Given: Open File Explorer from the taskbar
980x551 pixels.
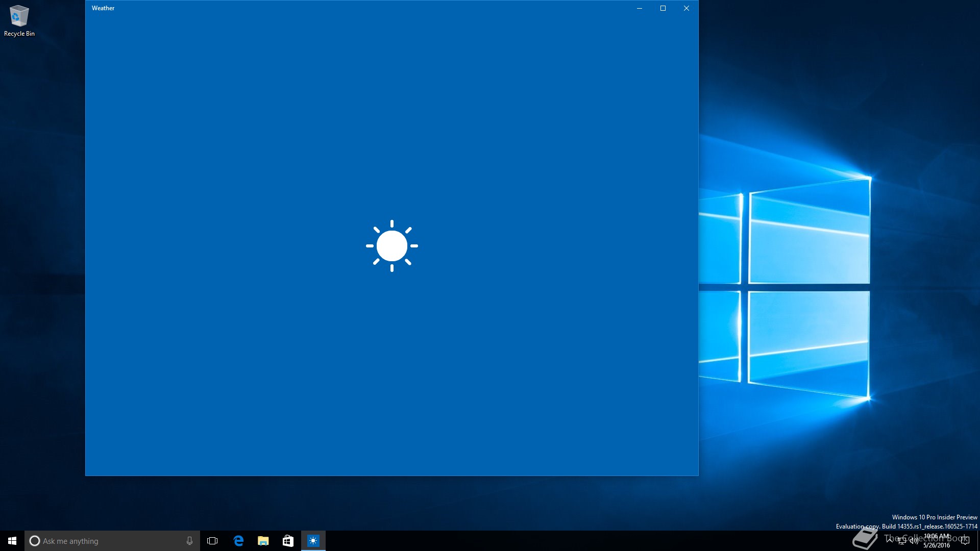Looking at the screenshot, I should coord(263,541).
